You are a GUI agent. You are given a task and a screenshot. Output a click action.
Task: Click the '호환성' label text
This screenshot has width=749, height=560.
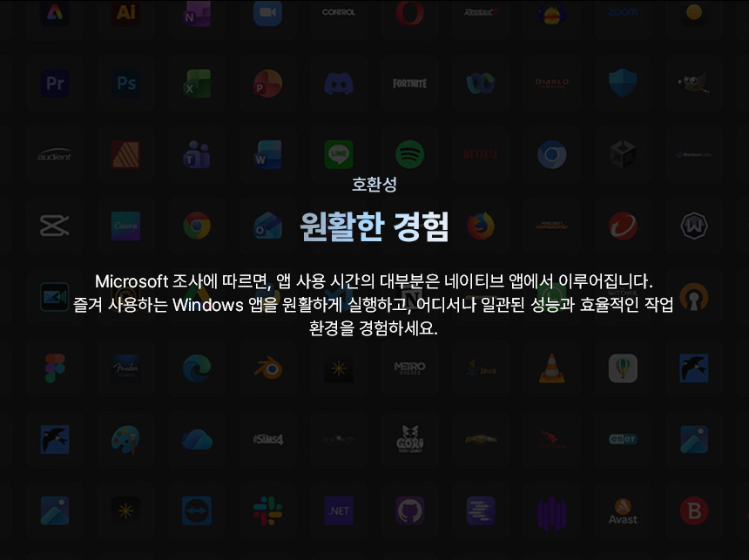(x=374, y=185)
